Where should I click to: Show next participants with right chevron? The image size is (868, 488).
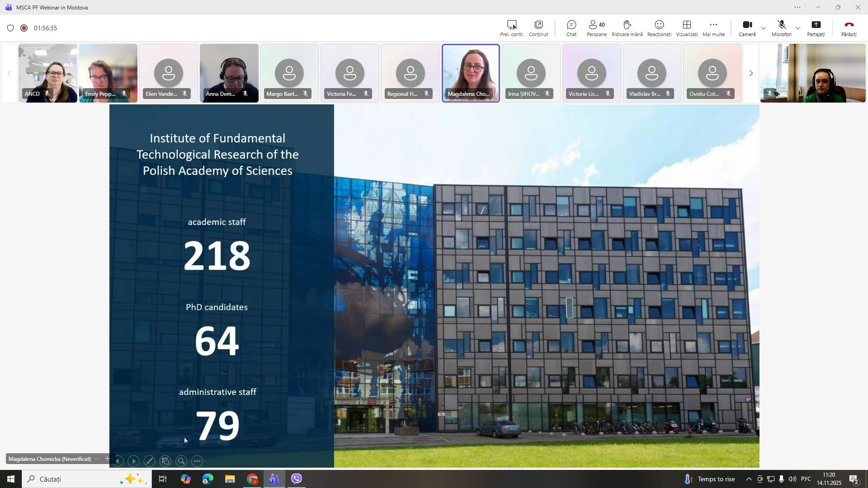(751, 73)
